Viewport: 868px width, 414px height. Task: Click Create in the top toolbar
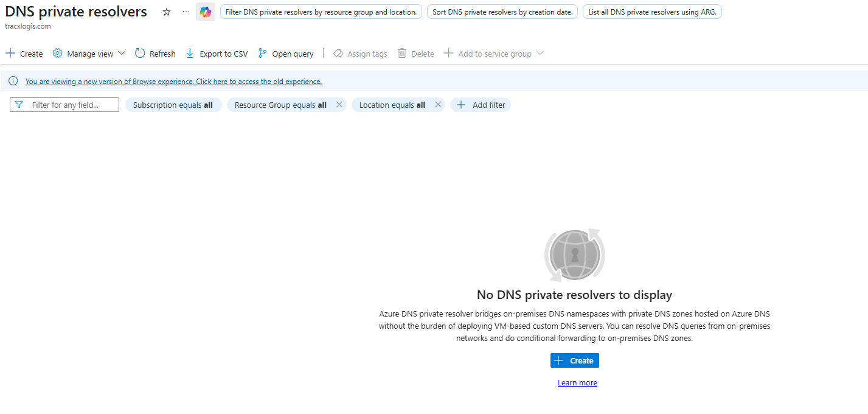pyautogui.click(x=24, y=54)
